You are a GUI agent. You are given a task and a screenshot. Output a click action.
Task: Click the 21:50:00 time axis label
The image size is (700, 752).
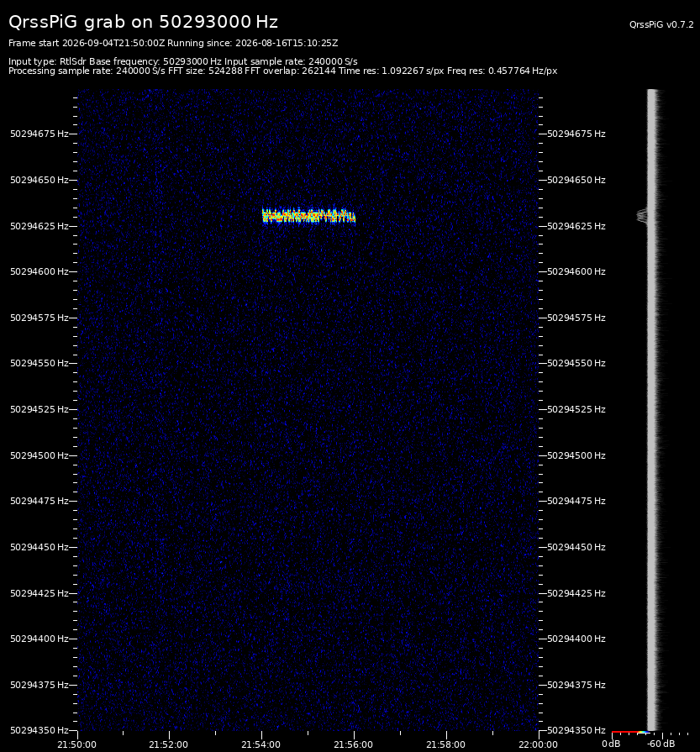(x=76, y=744)
